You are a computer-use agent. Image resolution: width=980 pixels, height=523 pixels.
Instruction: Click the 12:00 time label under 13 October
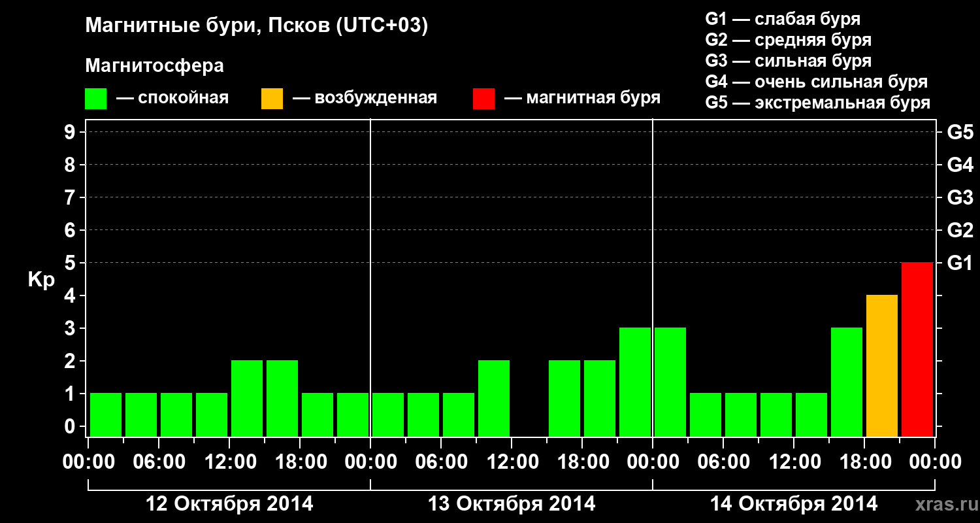click(512, 462)
